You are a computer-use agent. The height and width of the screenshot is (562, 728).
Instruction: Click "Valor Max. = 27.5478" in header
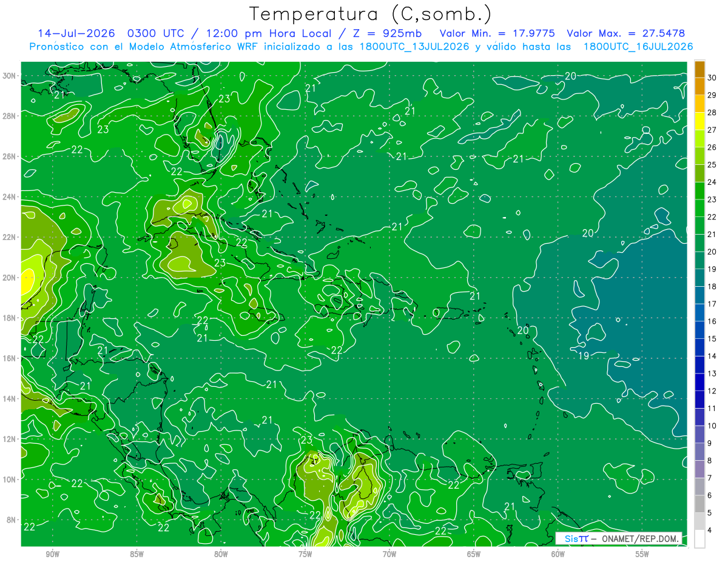pyautogui.click(x=625, y=33)
